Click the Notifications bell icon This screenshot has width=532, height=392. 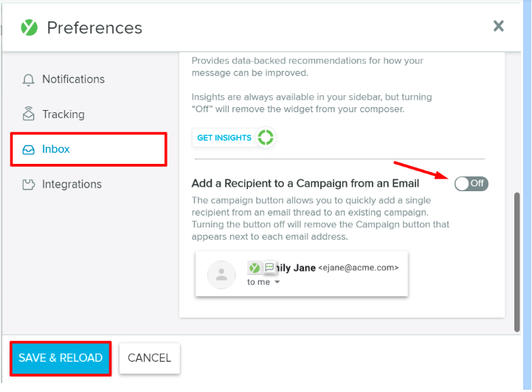coord(29,80)
